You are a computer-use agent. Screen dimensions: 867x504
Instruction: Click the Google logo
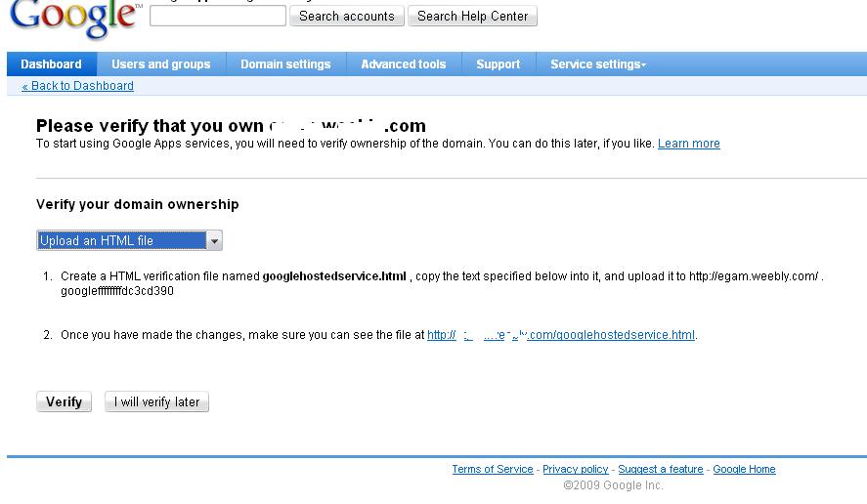click(x=75, y=19)
